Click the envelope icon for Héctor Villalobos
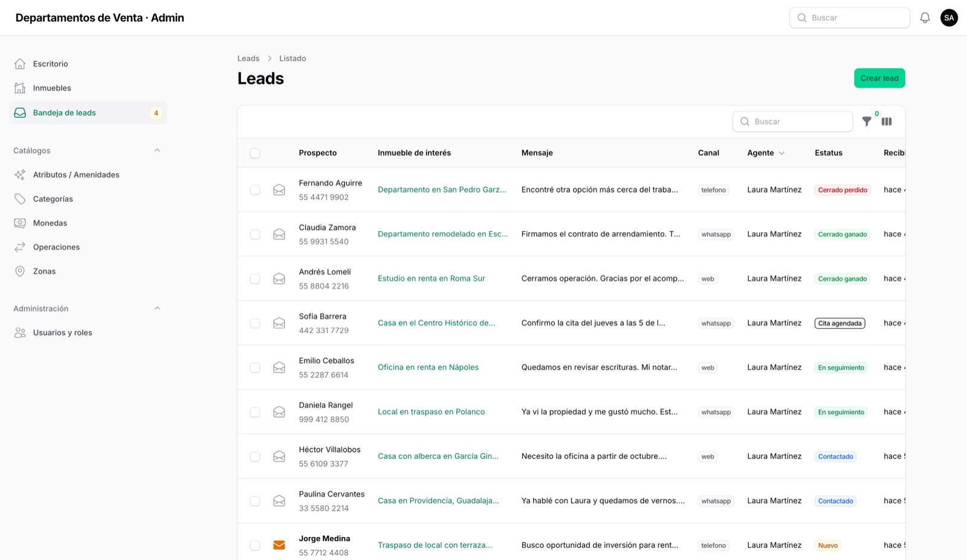Screen dimensions: 967x560 (x=279, y=456)
